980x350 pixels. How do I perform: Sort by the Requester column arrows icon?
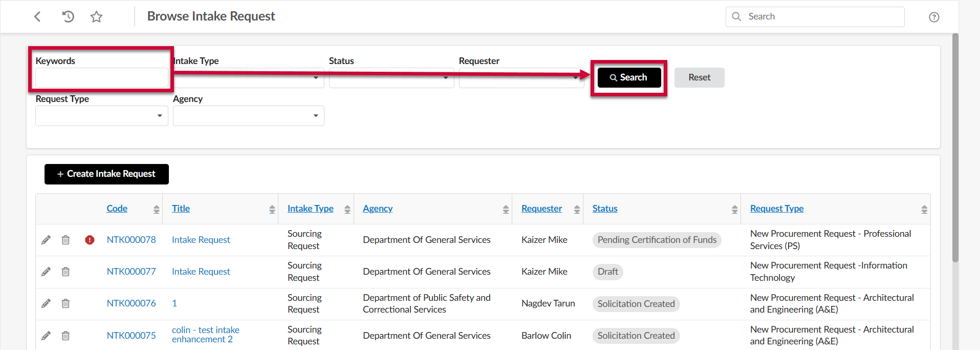coord(577,209)
